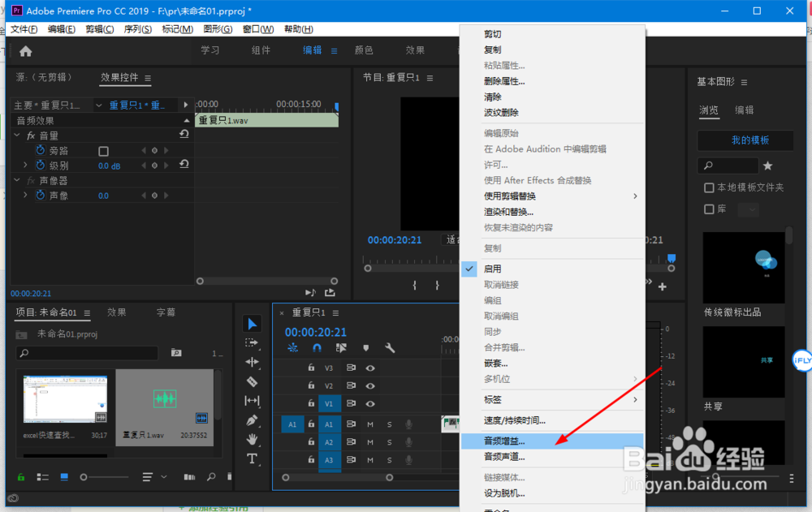The image size is (812, 512).
Task: Switch project panel to icon view
Action: click(x=64, y=477)
